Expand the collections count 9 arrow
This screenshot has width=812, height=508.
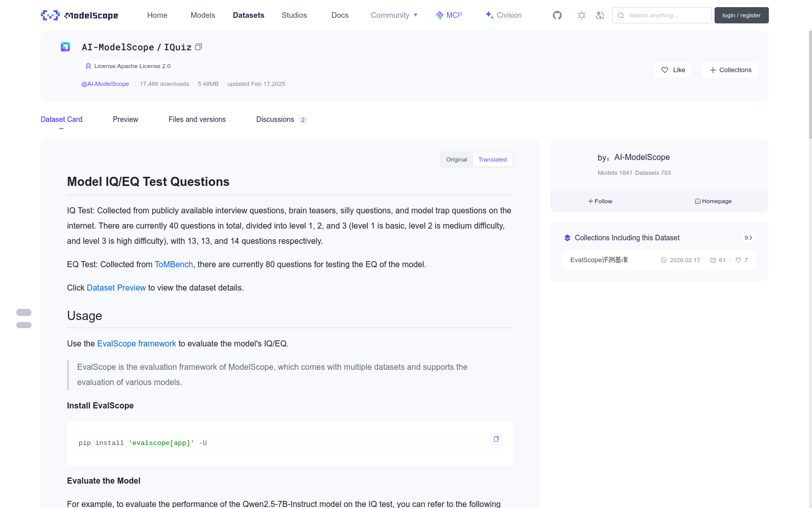click(x=749, y=238)
